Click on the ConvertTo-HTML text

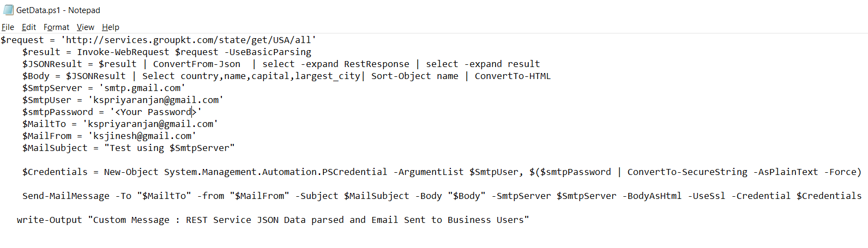513,76
